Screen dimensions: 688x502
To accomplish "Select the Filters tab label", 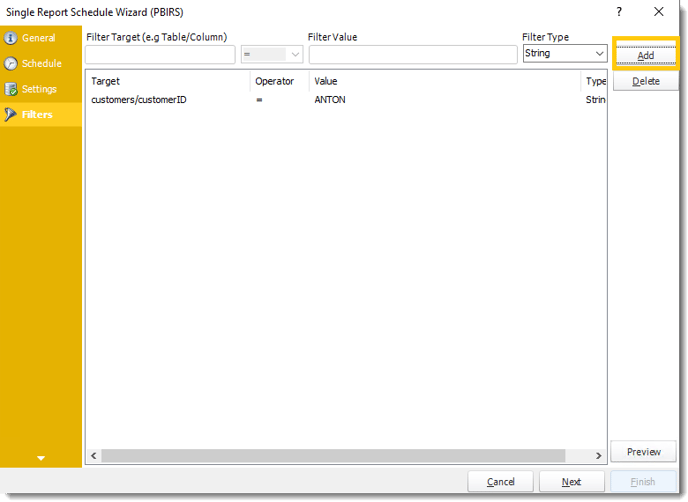I will [x=37, y=115].
